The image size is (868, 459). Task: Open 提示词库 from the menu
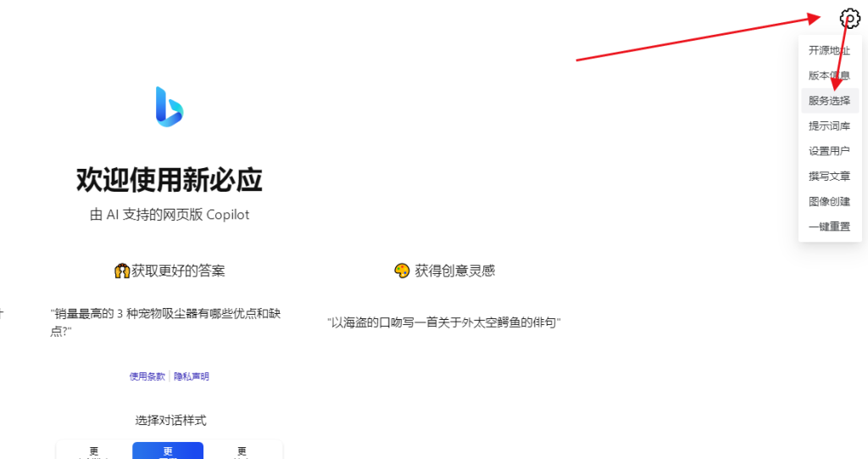pos(830,126)
